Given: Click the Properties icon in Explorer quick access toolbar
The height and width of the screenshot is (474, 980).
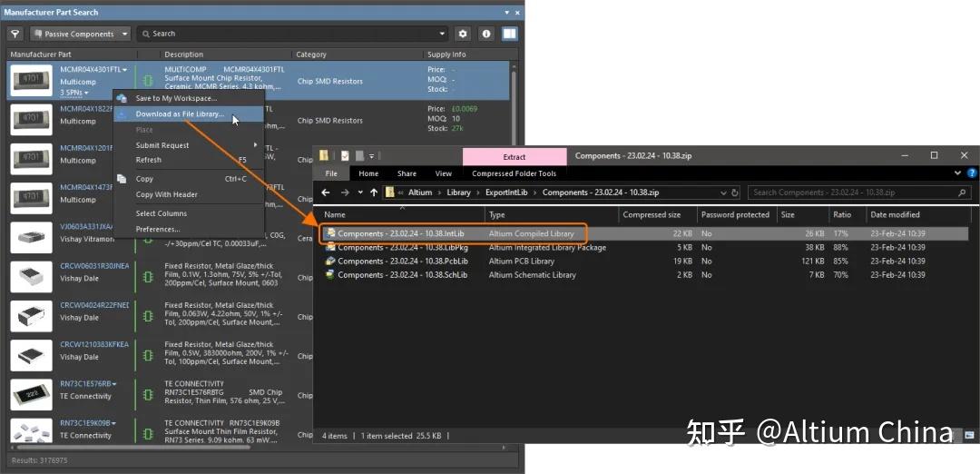Looking at the screenshot, I should coord(345,155).
